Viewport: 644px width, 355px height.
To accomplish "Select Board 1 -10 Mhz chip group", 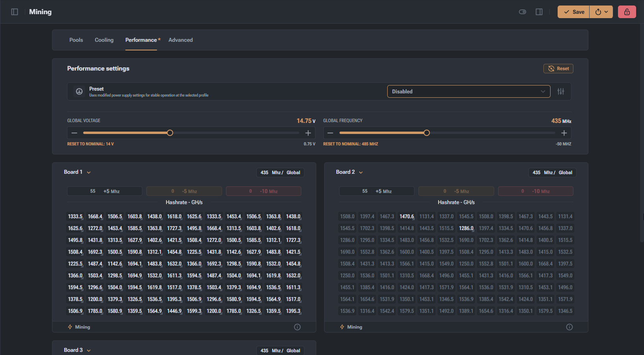I will click(263, 191).
